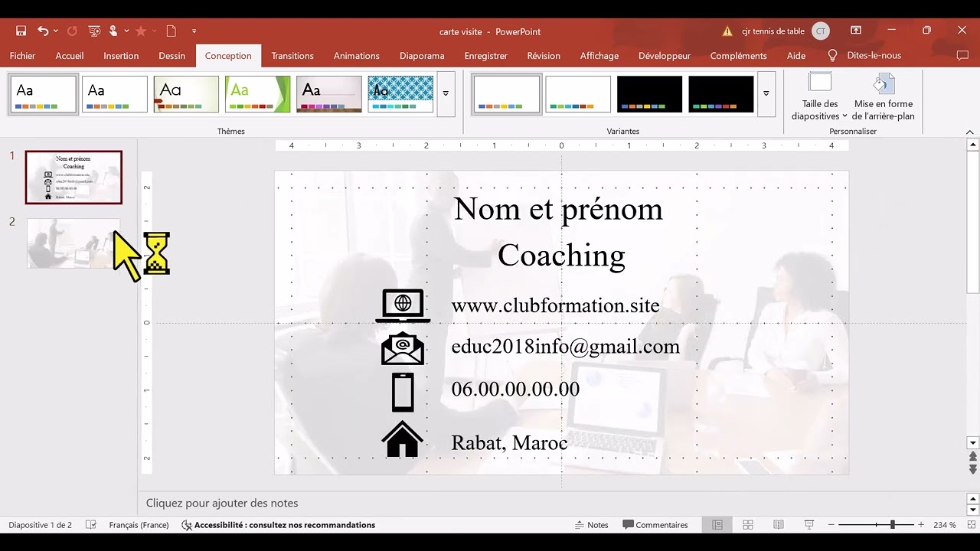The image size is (980, 551).
Task: Select the laptop globe website icon
Action: 403,305
